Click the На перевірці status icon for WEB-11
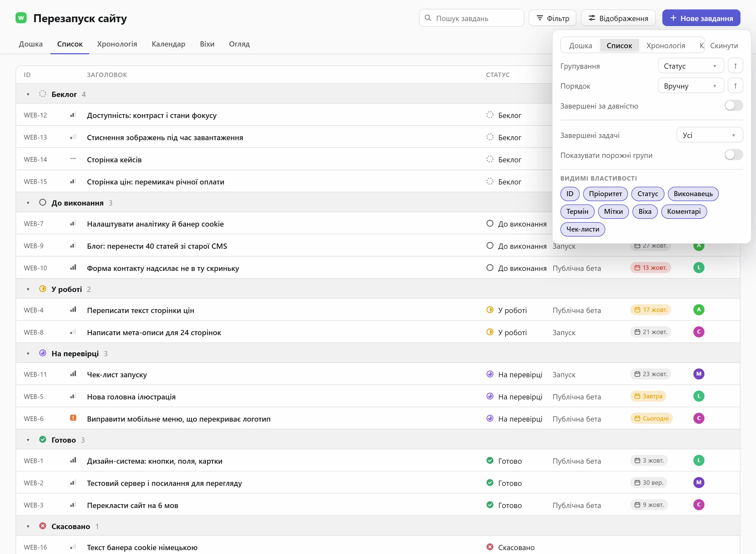The width and height of the screenshot is (756, 554). (490, 374)
